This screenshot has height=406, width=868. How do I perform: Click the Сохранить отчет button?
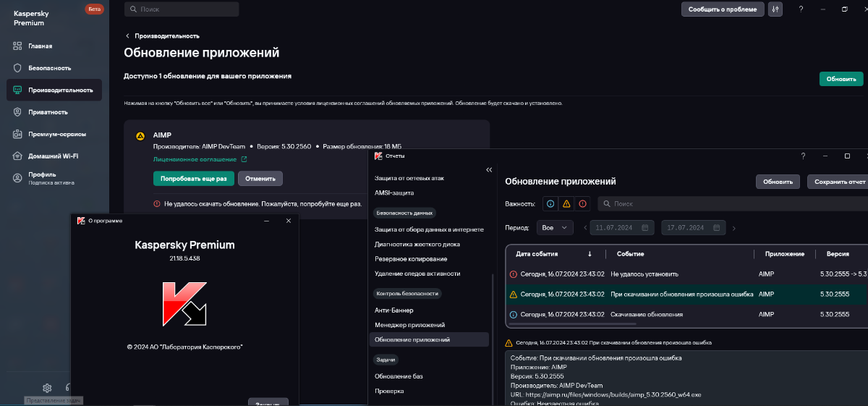(839, 182)
